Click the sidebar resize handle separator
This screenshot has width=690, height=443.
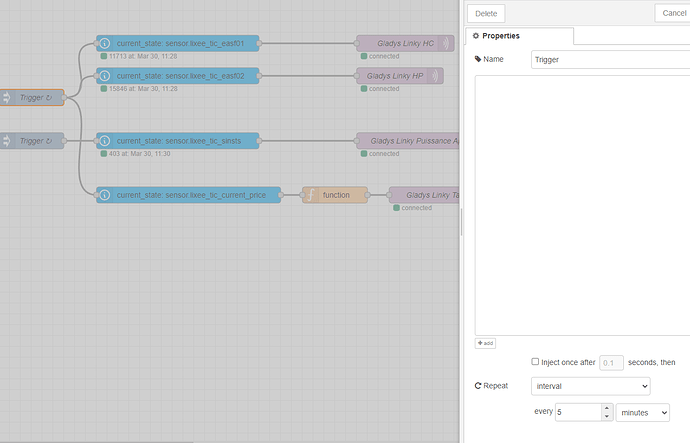point(461,222)
